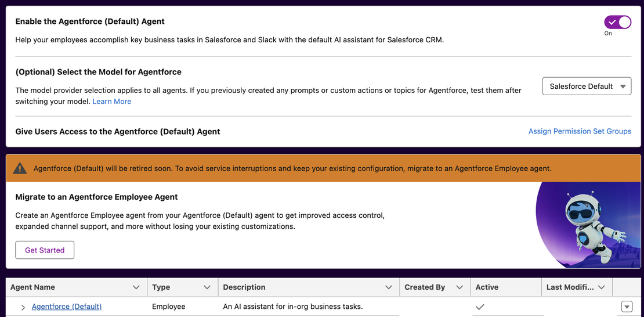Click the Last Modified column header text

(x=570, y=287)
